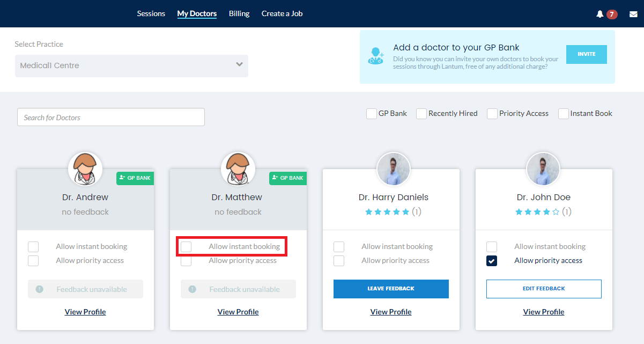The image size is (644, 344).
Task: Click the Search for Doctors field
Action: (x=111, y=117)
